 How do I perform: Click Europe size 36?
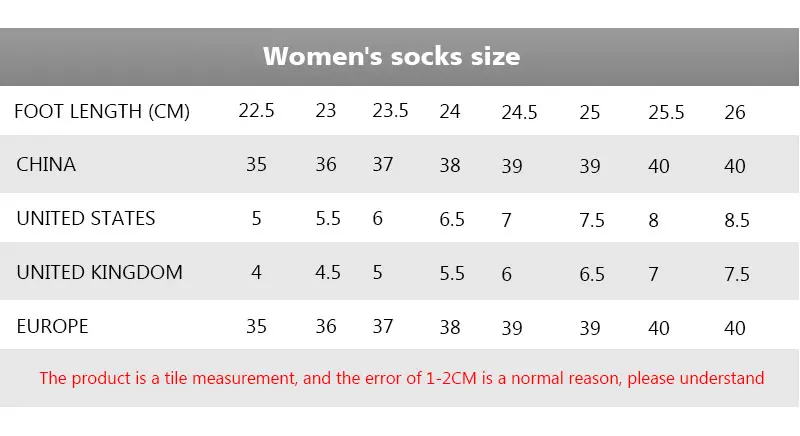[326, 326]
